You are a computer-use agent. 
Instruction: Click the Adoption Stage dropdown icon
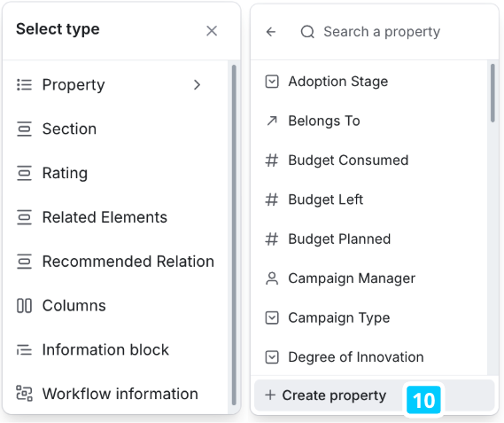[272, 82]
